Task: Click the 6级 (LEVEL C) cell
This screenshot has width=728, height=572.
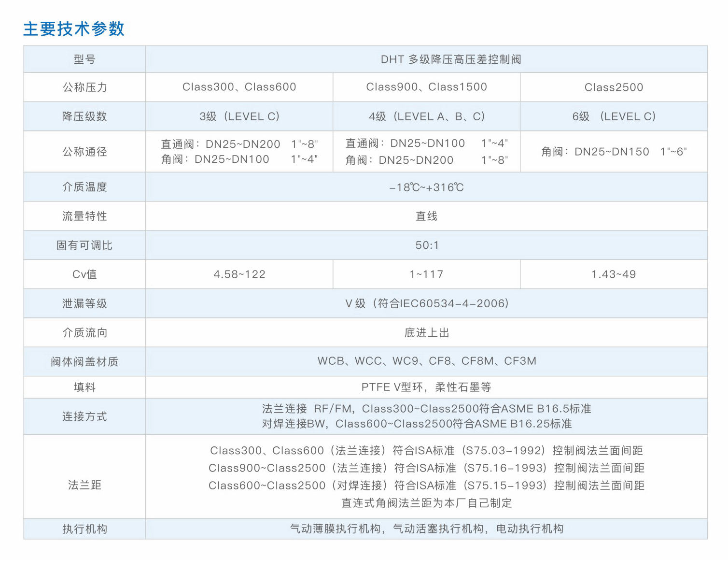Action: [x=614, y=116]
